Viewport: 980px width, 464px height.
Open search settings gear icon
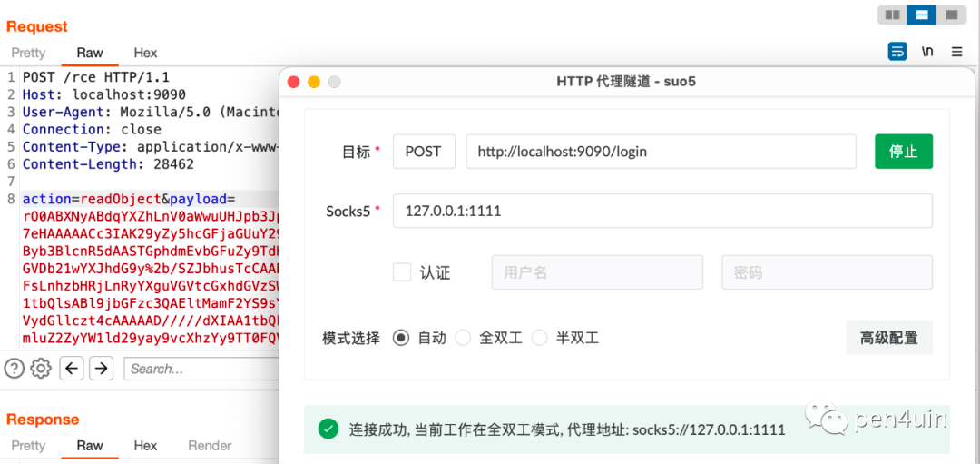tap(41, 369)
